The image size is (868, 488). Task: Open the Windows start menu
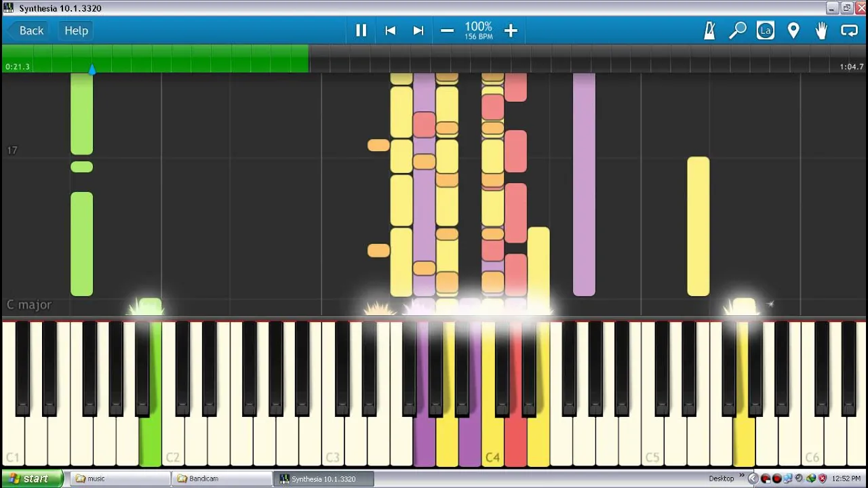[32, 479]
